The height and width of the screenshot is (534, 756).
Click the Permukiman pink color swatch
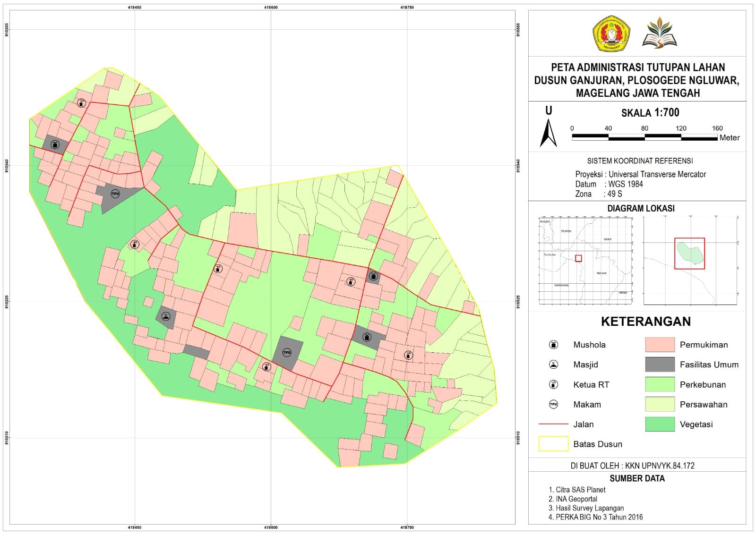point(660,345)
